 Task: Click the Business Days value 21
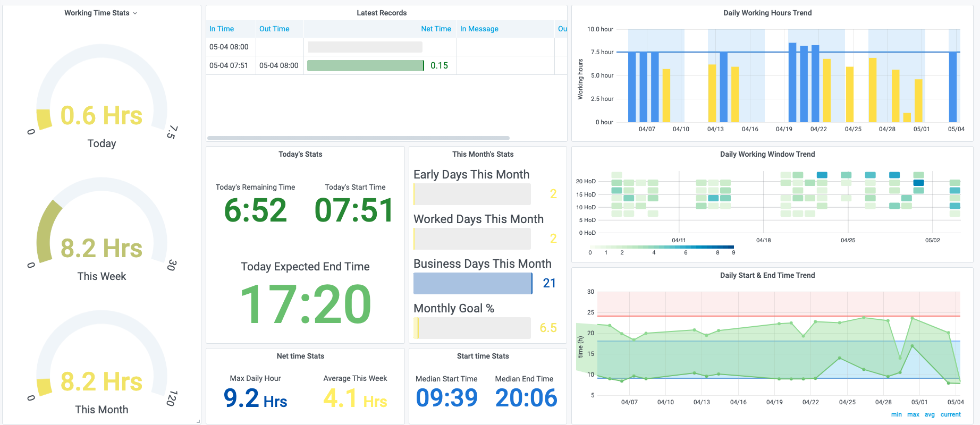coord(550,283)
